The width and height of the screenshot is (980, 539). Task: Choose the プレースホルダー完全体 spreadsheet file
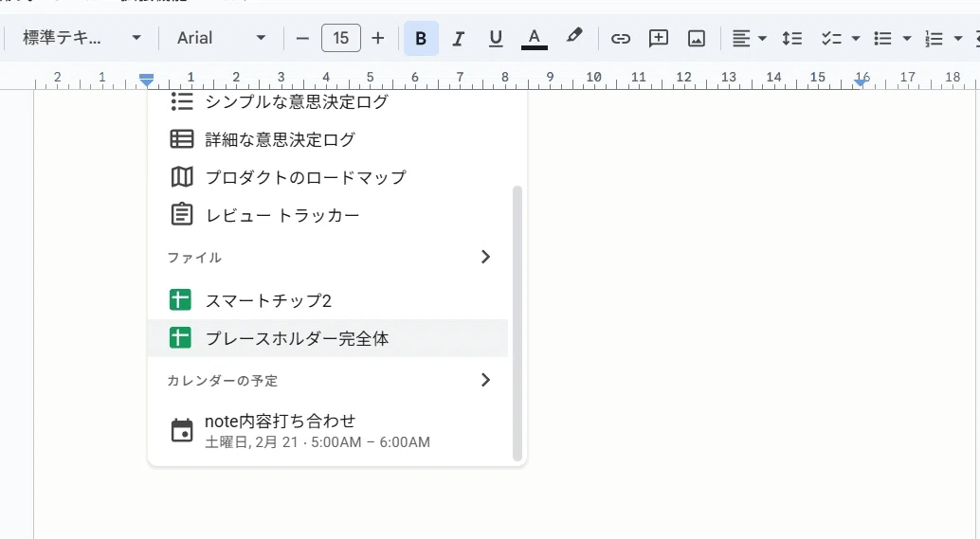[x=328, y=338]
